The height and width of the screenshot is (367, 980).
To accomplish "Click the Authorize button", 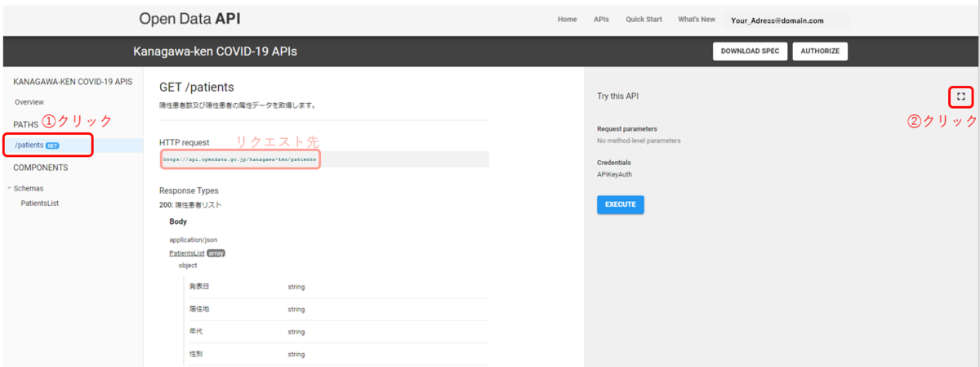I will click(820, 51).
